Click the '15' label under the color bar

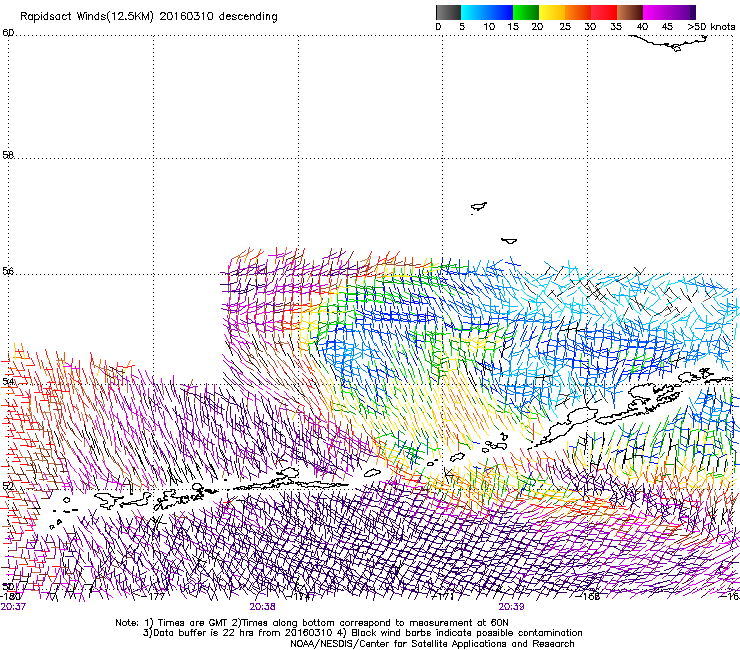click(x=513, y=27)
